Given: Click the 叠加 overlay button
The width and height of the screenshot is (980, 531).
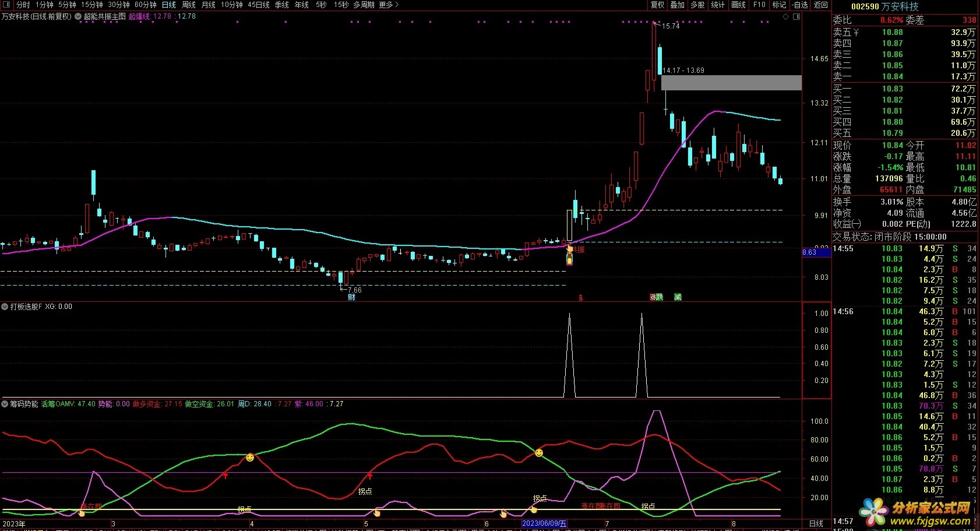Looking at the screenshot, I should 678,5.
